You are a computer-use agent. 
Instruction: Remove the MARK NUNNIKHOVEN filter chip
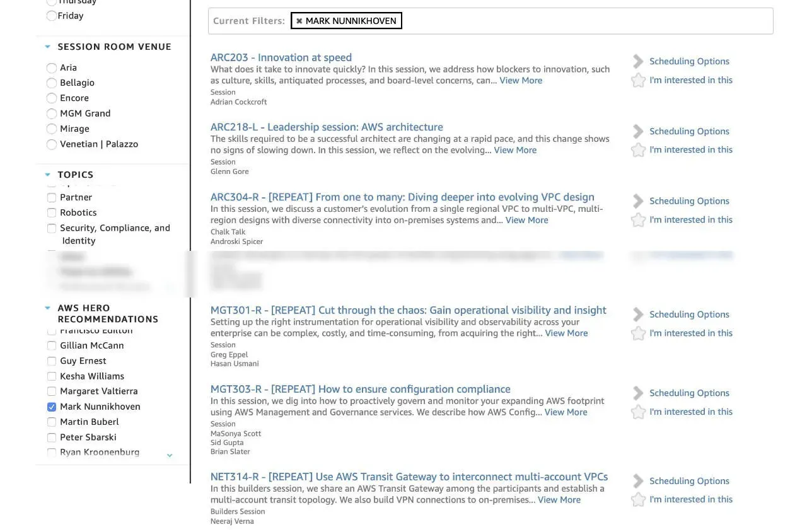click(x=299, y=20)
